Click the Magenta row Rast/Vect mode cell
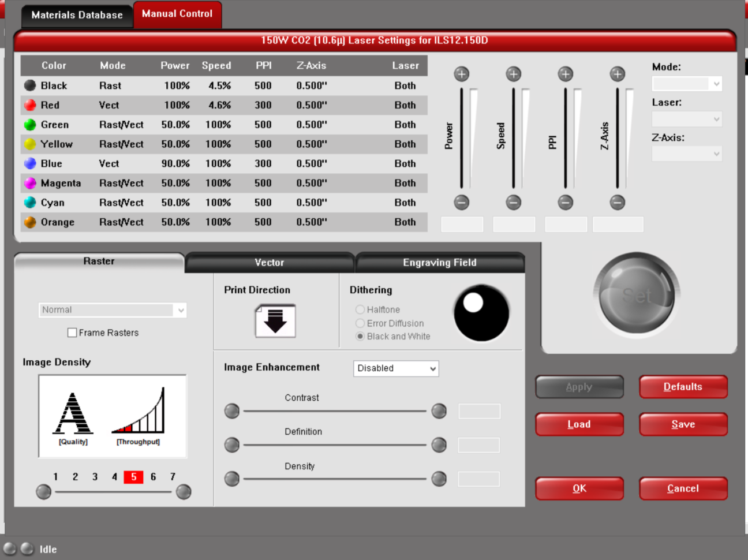Viewport: 748px width, 560px height. point(121,183)
